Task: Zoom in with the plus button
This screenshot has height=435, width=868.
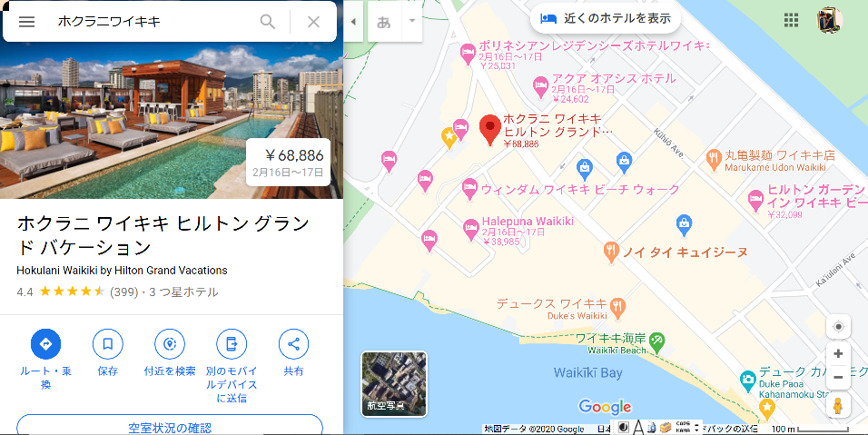Action: (838, 353)
